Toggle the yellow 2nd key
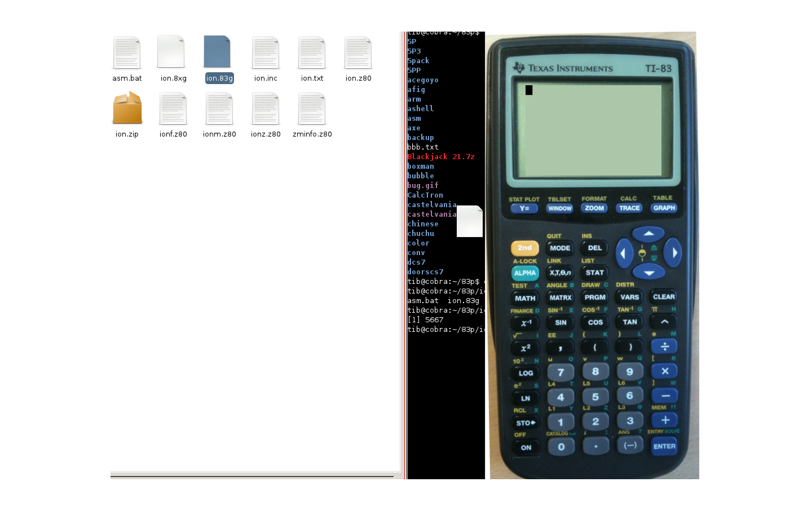Viewport: 812px width, 508px height. click(x=524, y=248)
